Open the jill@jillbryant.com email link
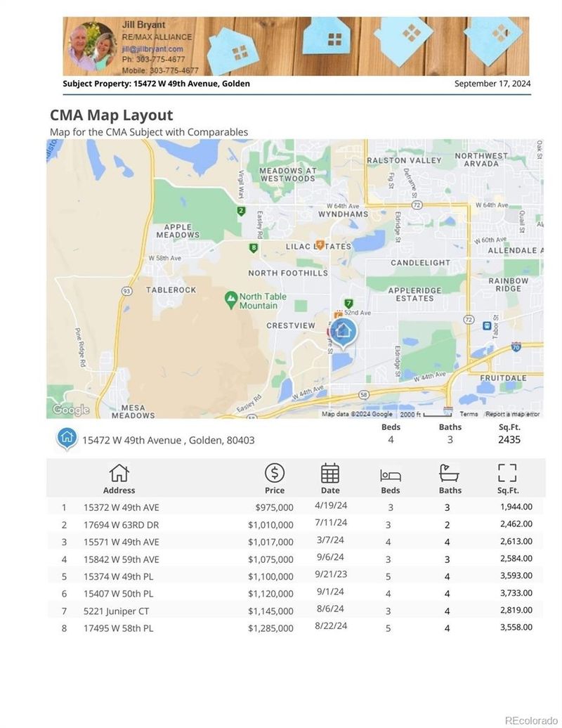The width and height of the screenshot is (562, 728). pos(152,48)
